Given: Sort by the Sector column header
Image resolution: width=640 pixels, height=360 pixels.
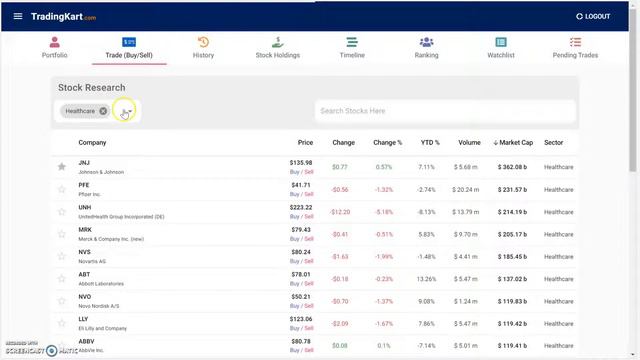Looking at the screenshot, I should (553, 142).
